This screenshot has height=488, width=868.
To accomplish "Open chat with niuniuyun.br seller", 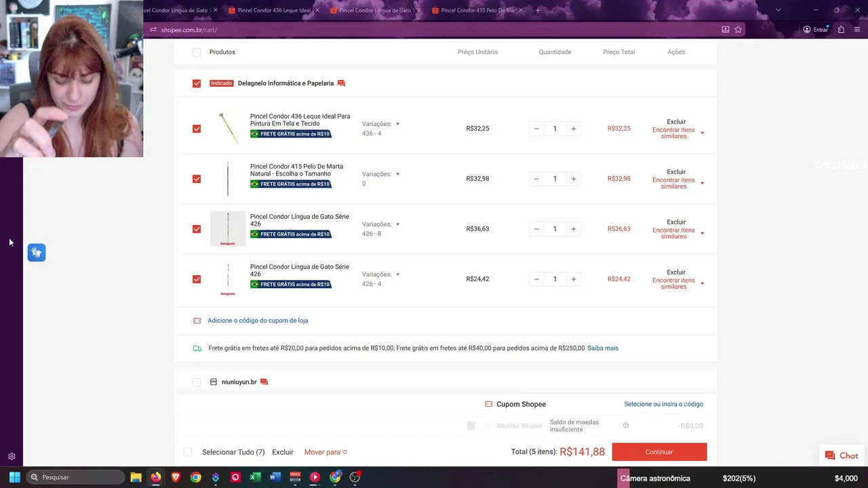I will point(264,382).
